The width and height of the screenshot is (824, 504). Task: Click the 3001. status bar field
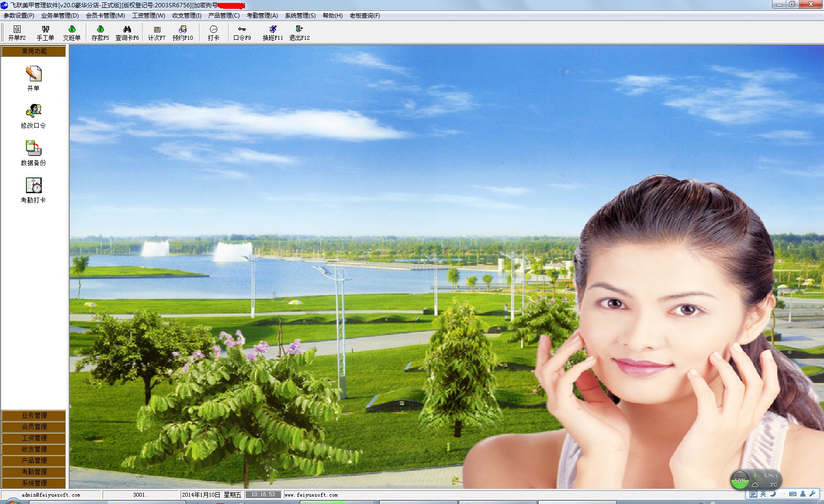(140, 495)
